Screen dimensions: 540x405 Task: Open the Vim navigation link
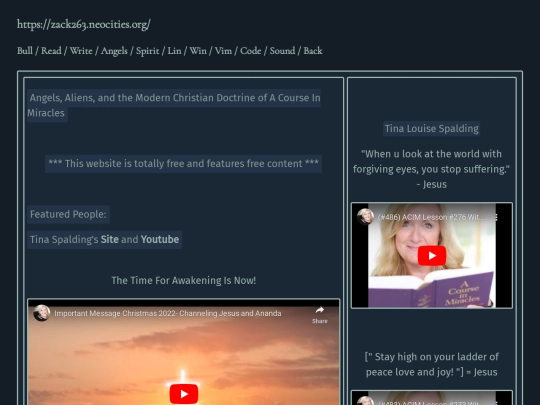[x=223, y=51]
